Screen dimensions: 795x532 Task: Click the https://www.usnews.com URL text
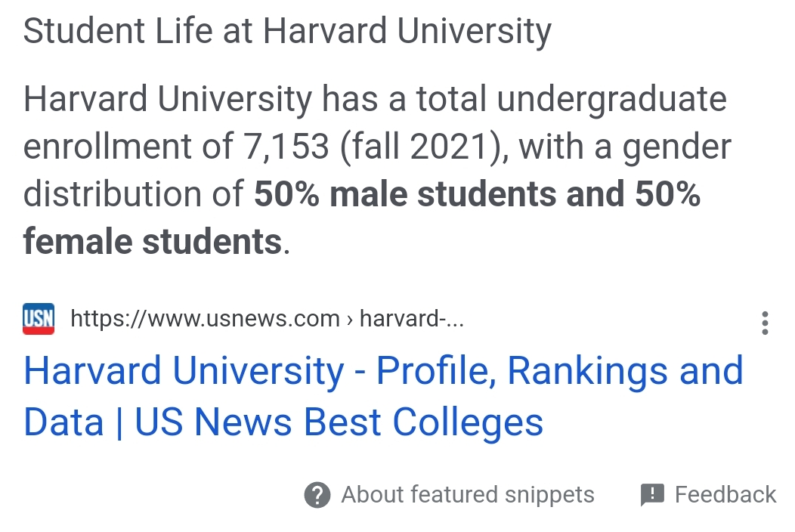[205, 319]
